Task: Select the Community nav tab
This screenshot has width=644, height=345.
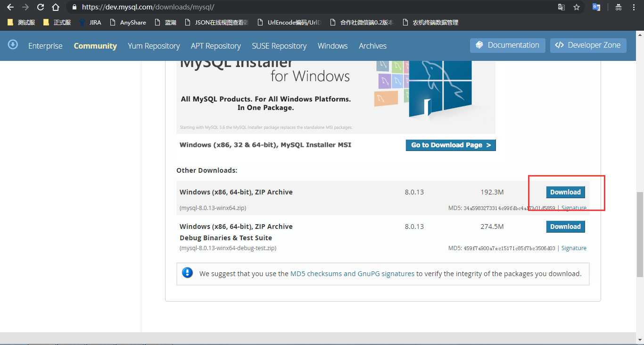Action: 95,46
